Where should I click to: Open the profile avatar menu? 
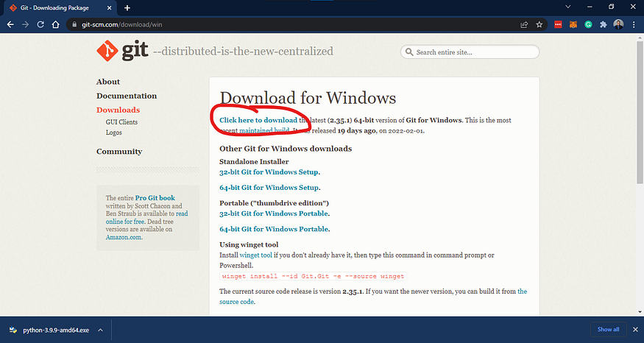(x=618, y=24)
